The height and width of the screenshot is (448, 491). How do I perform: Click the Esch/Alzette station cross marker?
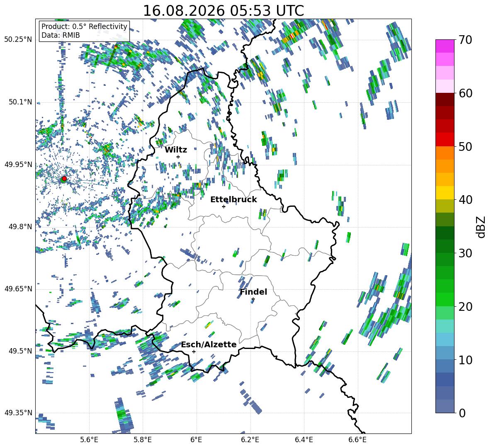click(x=194, y=351)
